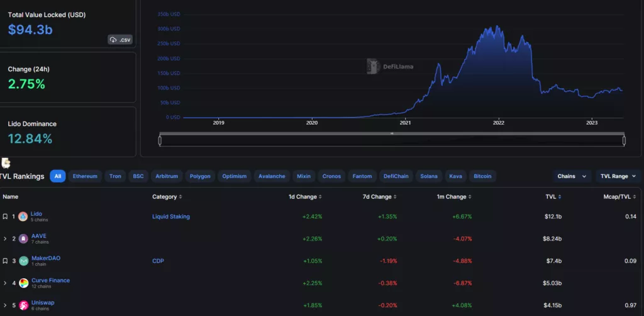Bookmark the MakerDAO protocol row
Image resolution: width=644 pixels, height=316 pixels.
coord(5,261)
